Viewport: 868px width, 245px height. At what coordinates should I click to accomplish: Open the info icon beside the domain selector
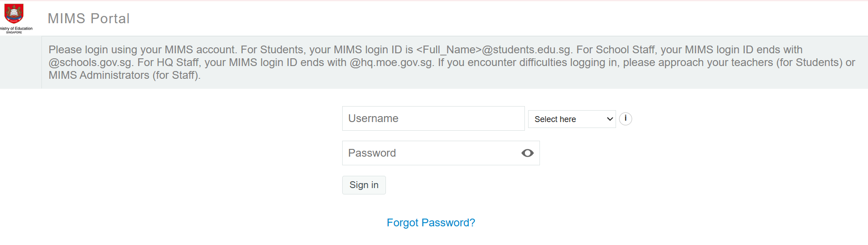coord(626,118)
